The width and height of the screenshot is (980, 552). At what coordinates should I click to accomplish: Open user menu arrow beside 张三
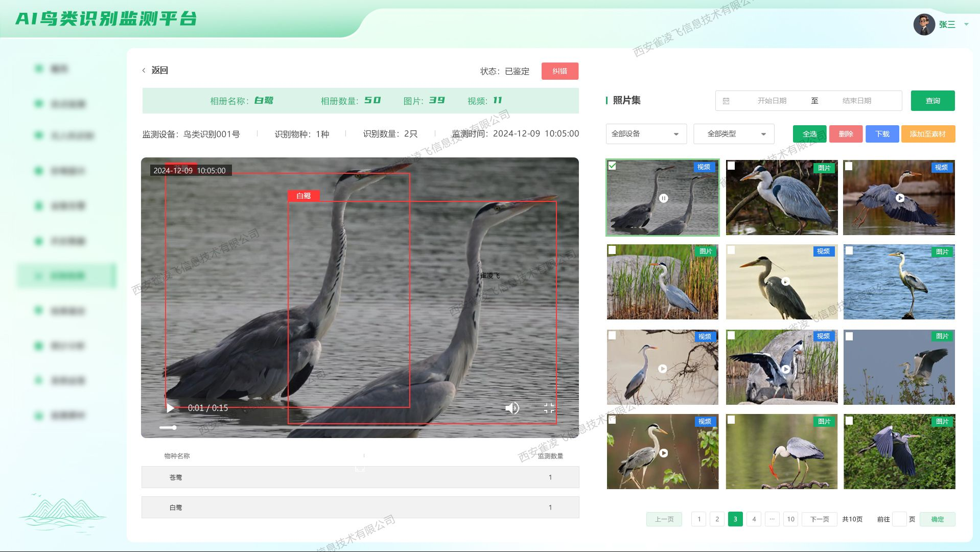tap(966, 24)
